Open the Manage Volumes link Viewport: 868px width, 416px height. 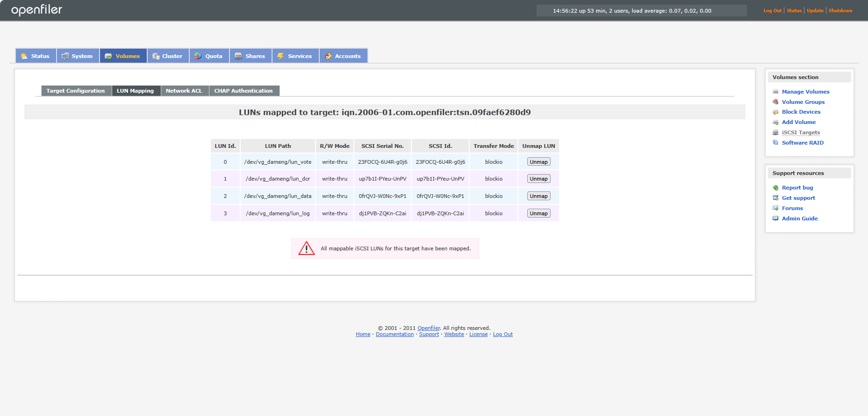pyautogui.click(x=805, y=92)
